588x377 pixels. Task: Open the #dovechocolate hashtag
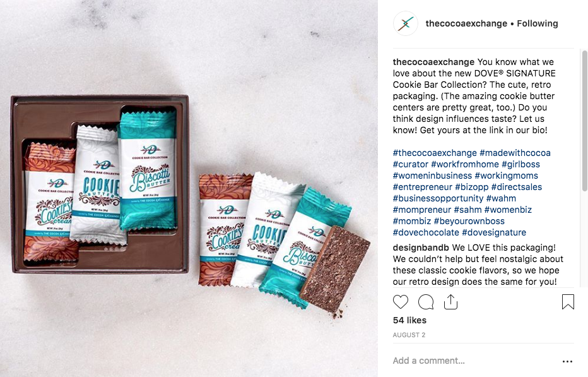[426, 232]
